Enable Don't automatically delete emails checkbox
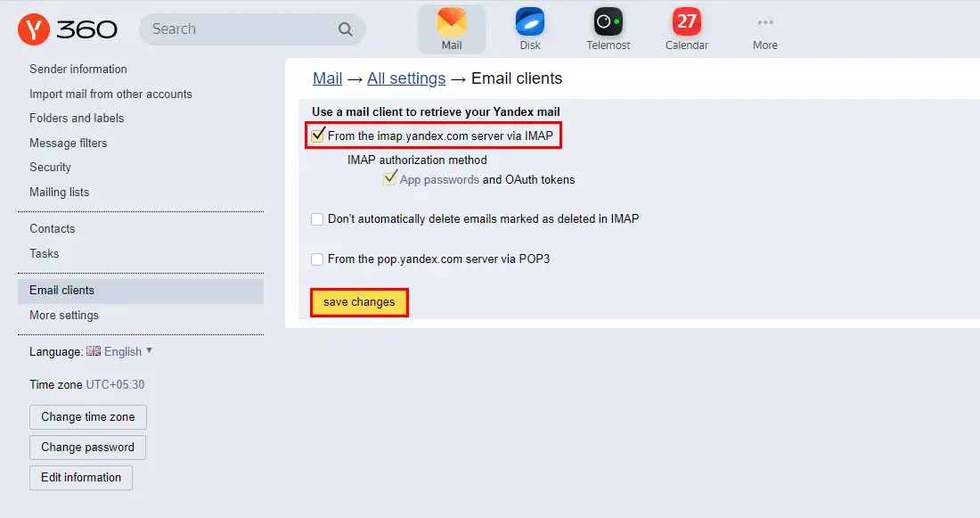The height and width of the screenshot is (518, 980). (x=317, y=219)
